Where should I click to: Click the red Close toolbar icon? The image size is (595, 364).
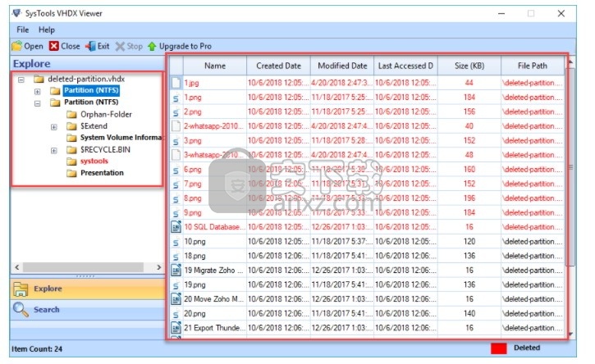click(x=54, y=46)
